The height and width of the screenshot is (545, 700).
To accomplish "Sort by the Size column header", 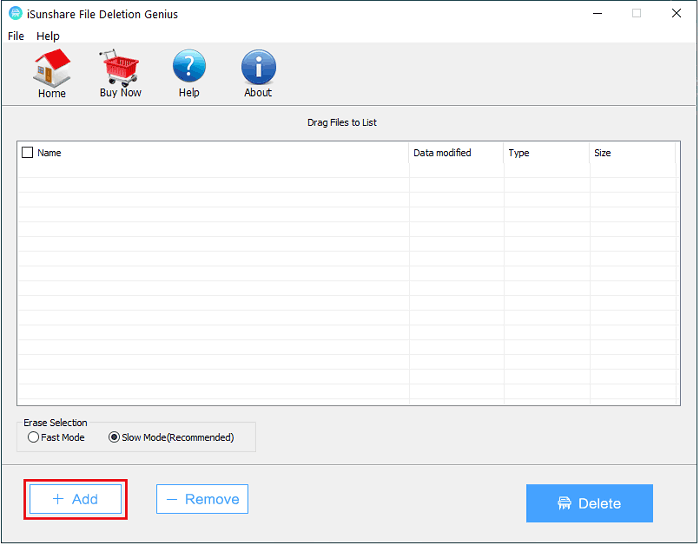I will point(633,153).
